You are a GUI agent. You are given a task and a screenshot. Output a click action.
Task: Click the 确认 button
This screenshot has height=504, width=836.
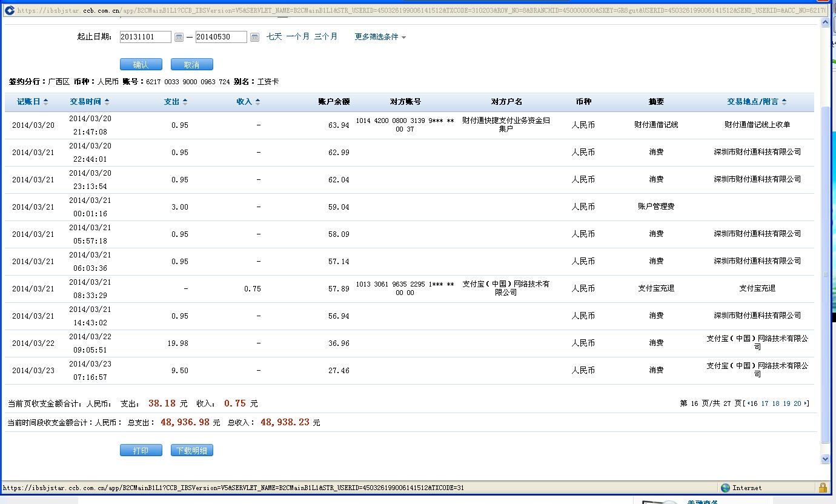tap(141, 65)
